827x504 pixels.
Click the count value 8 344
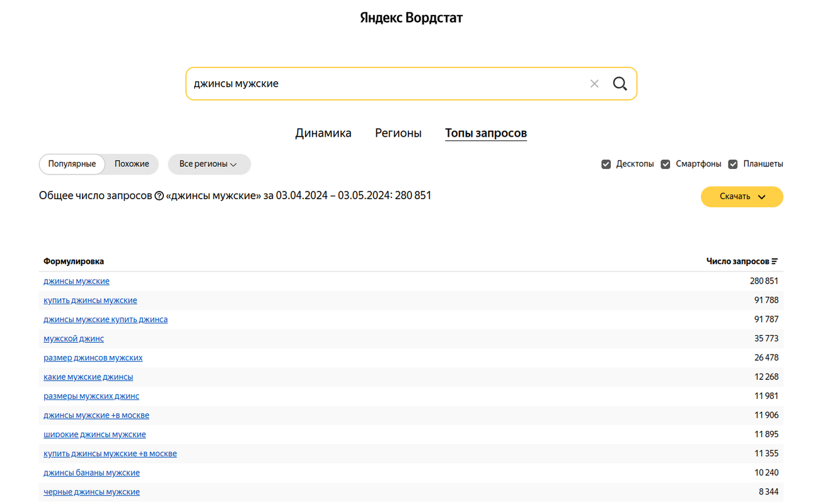(768, 492)
